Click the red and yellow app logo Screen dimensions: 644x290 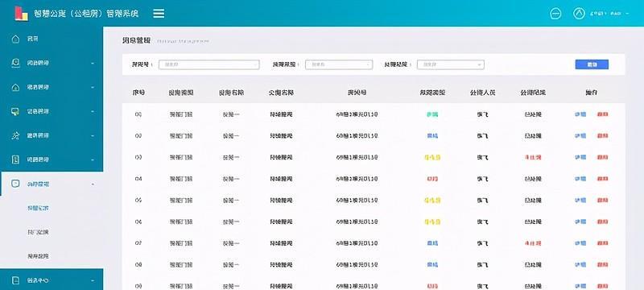pyautogui.click(x=21, y=13)
